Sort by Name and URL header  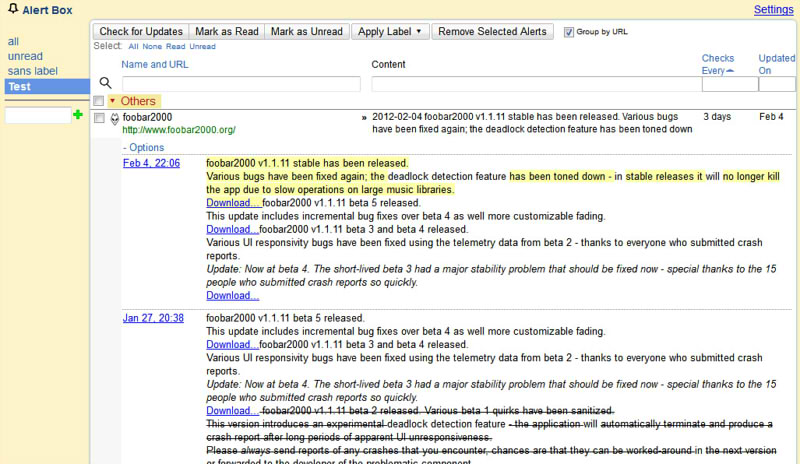(x=155, y=64)
